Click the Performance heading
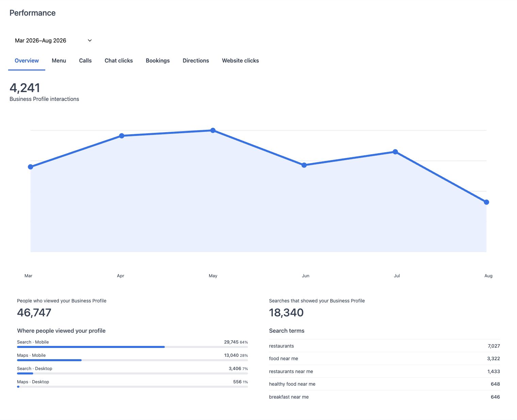The height and width of the screenshot is (420, 517). coord(33,13)
